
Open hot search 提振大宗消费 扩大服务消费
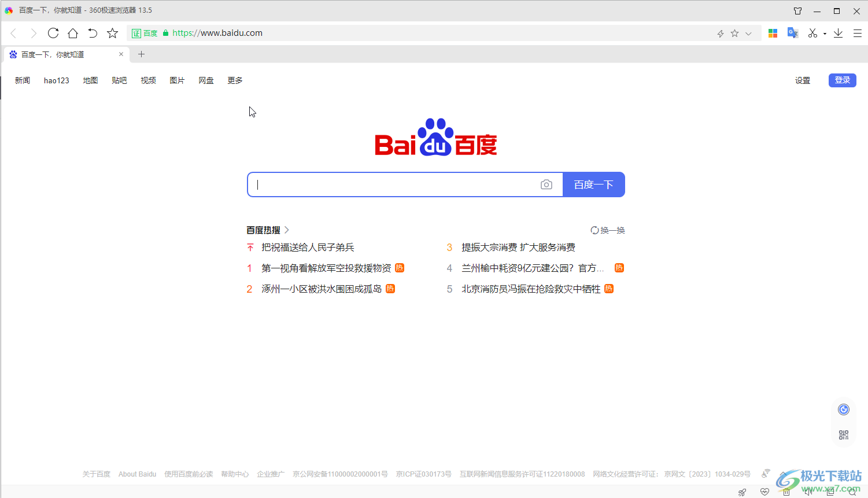(x=518, y=248)
